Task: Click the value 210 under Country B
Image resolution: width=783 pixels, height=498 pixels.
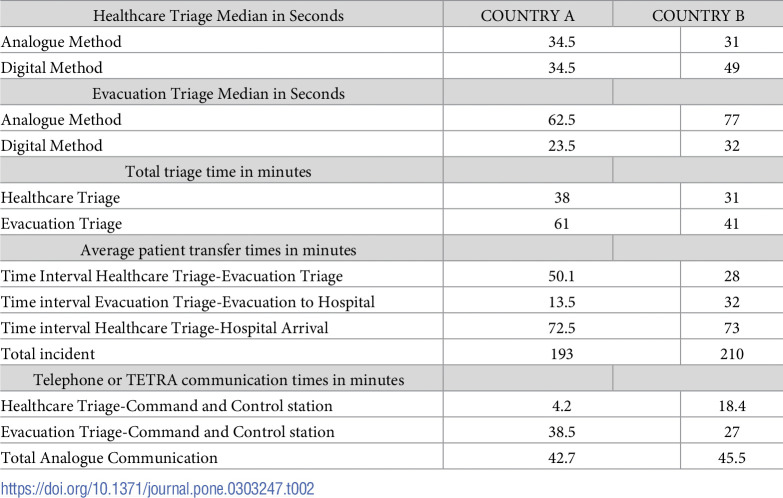Action: pos(732,354)
